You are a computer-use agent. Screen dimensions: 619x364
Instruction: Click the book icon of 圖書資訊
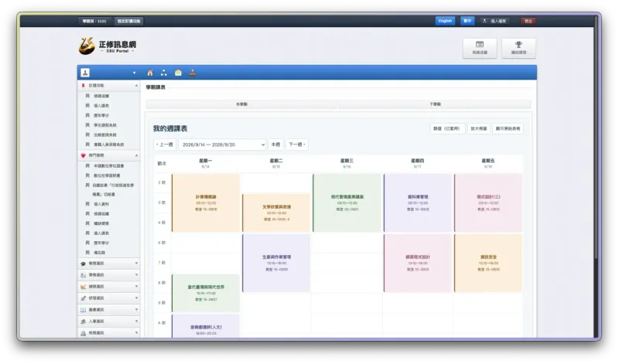tap(83, 310)
